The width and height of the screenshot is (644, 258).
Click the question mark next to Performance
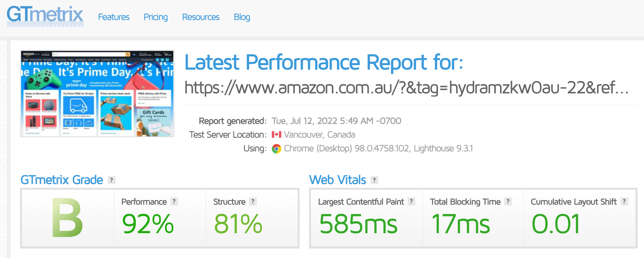pyautogui.click(x=174, y=202)
